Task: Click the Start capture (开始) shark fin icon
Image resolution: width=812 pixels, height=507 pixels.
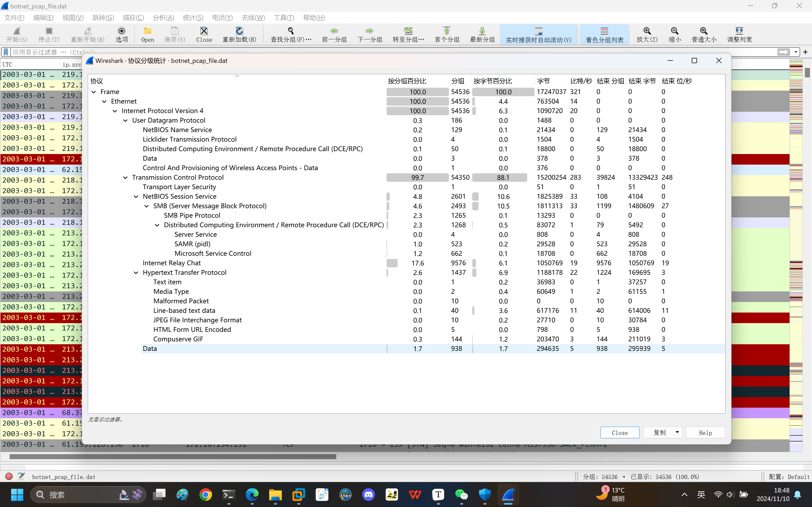Action: tap(17, 31)
